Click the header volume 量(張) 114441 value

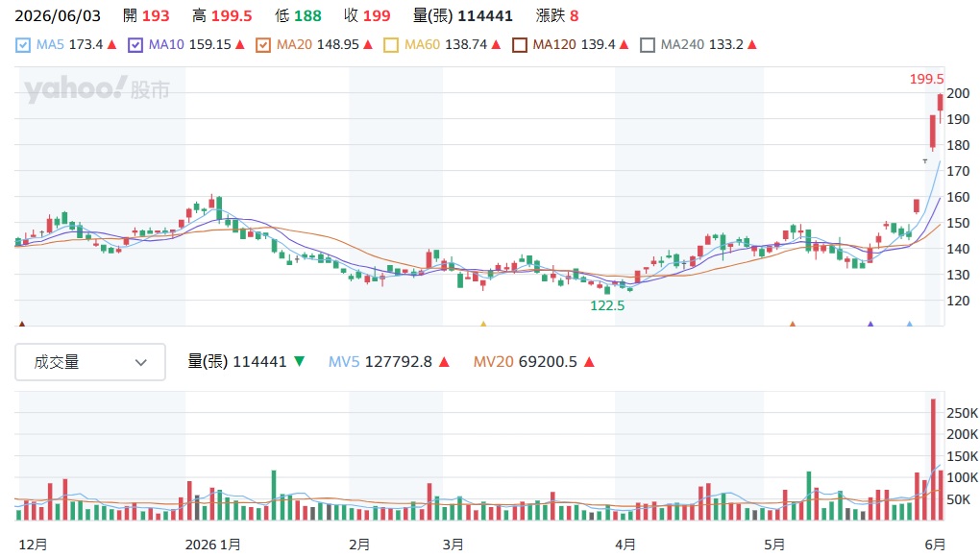pos(485,15)
